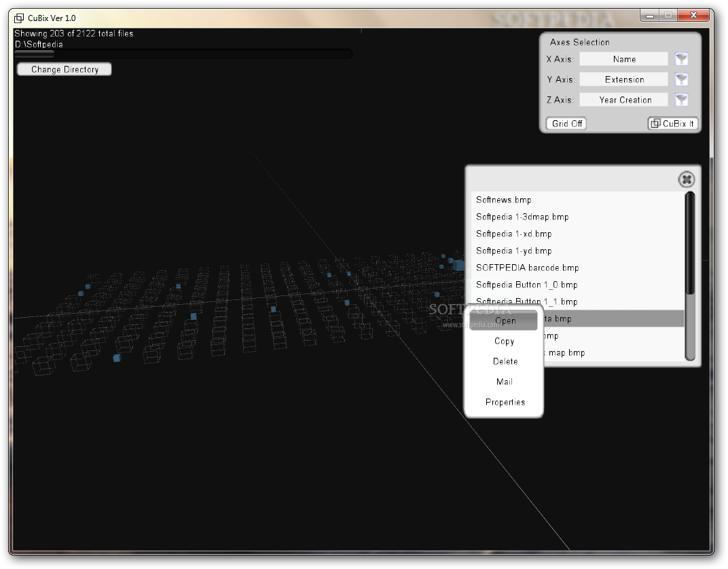
Task: Click the CuBix app icon in title bar
Action: [18, 18]
